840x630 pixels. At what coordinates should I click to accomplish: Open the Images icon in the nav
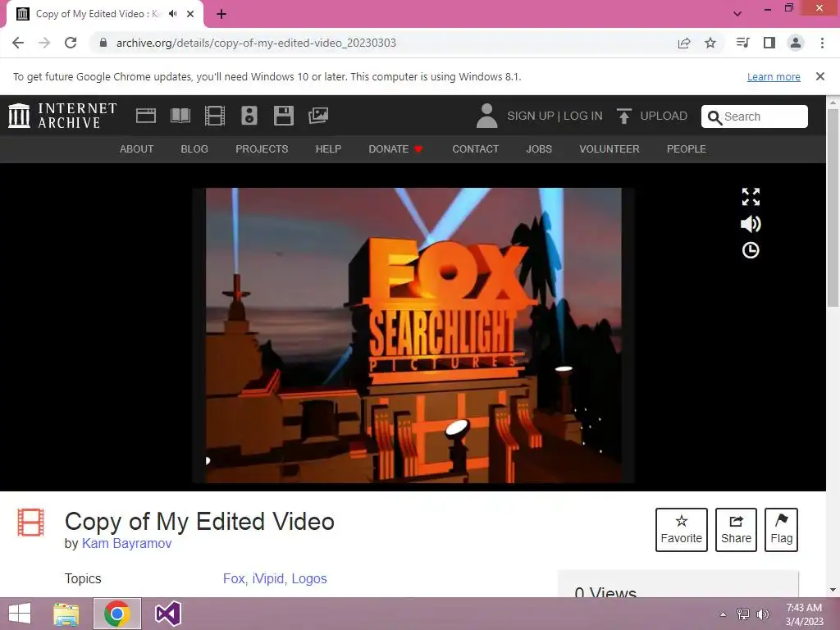point(318,115)
